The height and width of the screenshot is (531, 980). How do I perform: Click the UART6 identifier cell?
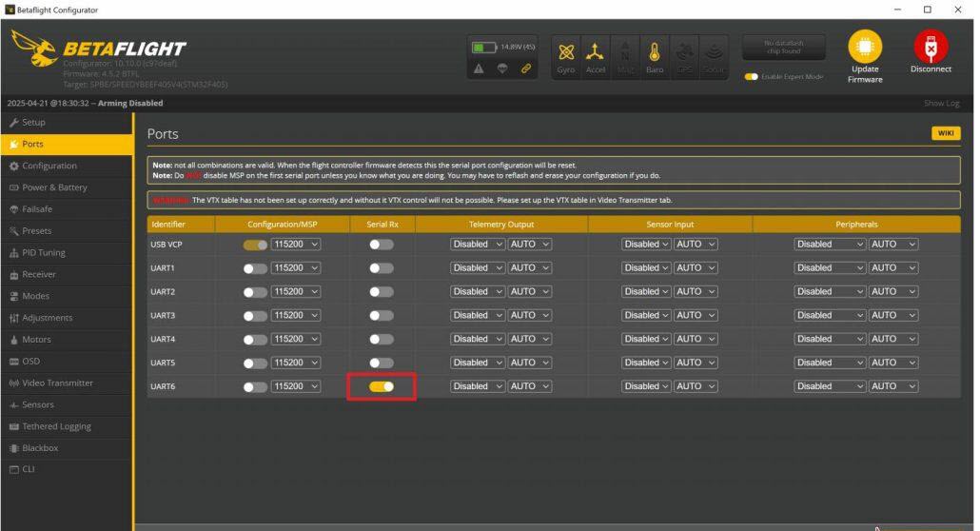[163, 386]
